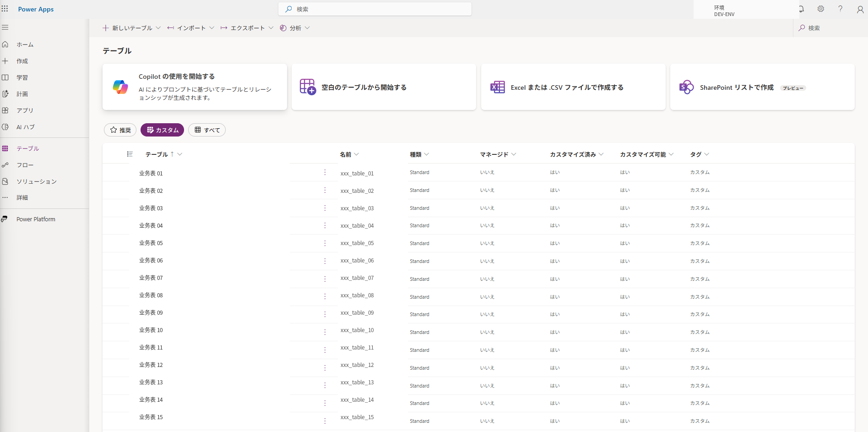Image resolution: width=868 pixels, height=432 pixels.
Task: Choose Excel または .CSV ファイルで作成する card
Action: tap(573, 87)
